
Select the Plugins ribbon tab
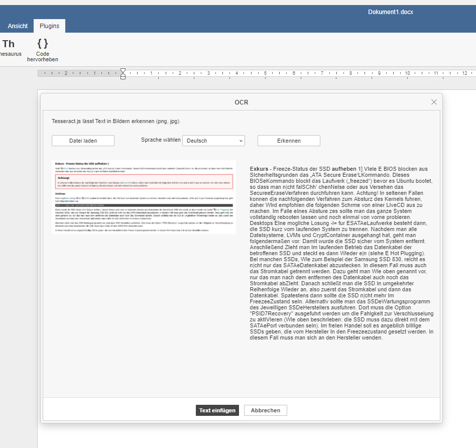tap(49, 26)
